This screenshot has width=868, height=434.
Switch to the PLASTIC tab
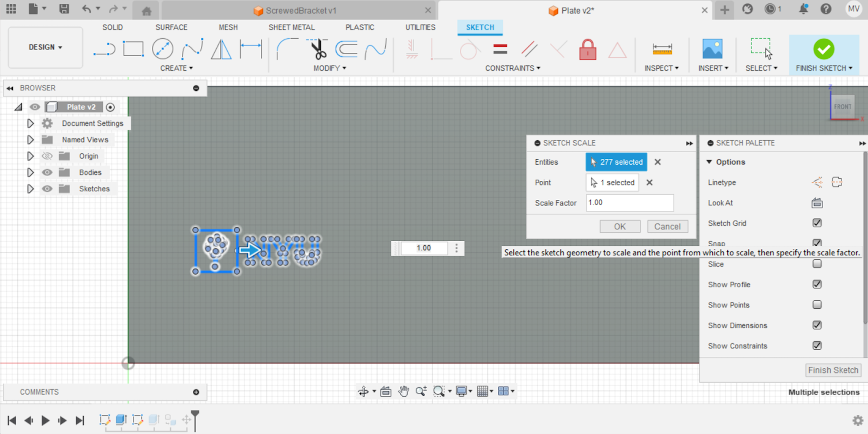tap(359, 27)
